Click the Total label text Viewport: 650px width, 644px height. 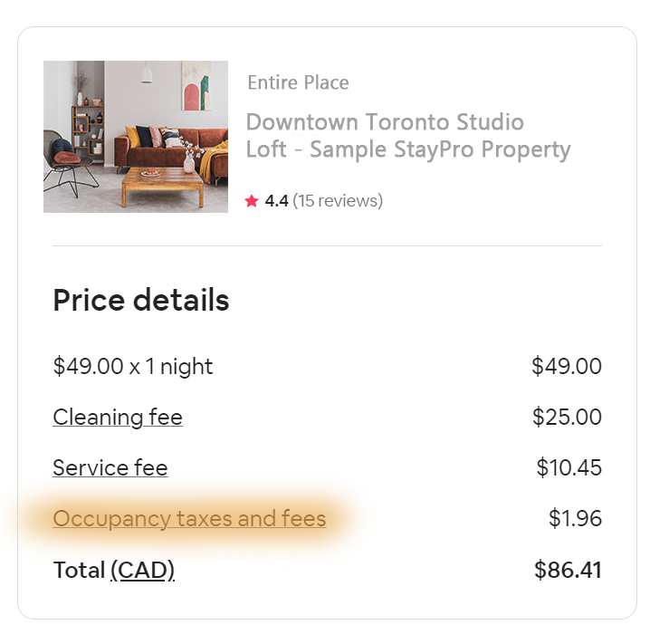point(79,570)
